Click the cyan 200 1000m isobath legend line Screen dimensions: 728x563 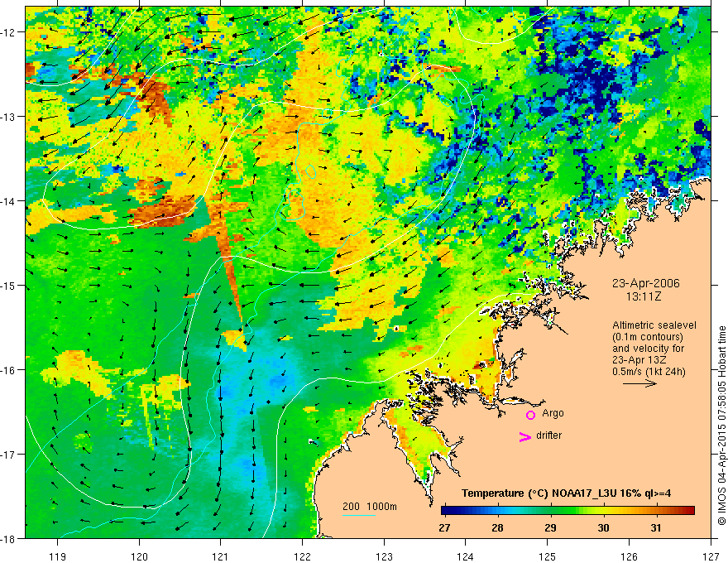pos(358,515)
